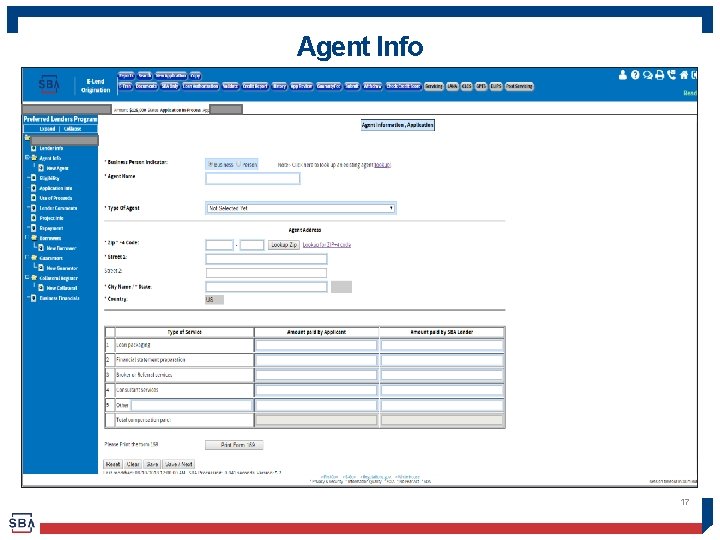Click the New Guarantor document icon

41,268
